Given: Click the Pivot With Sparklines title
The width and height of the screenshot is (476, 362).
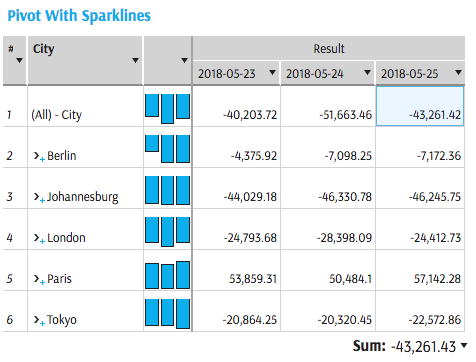Looking at the screenshot, I should [x=79, y=16].
